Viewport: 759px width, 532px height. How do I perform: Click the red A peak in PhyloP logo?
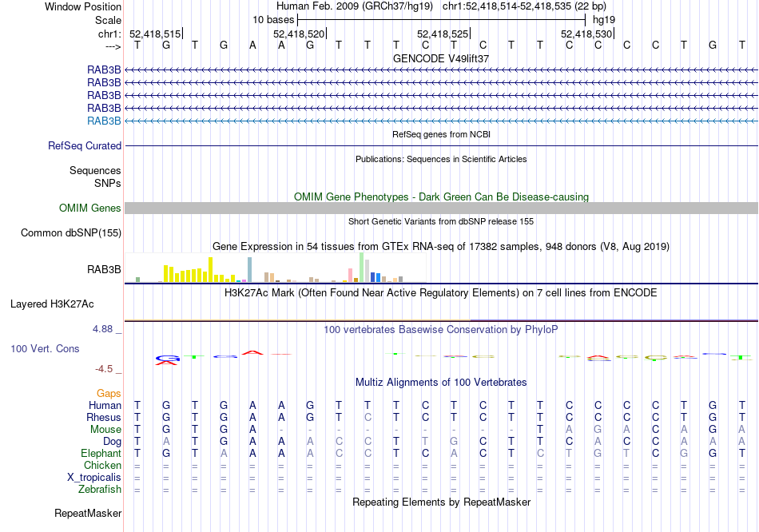[252, 352]
